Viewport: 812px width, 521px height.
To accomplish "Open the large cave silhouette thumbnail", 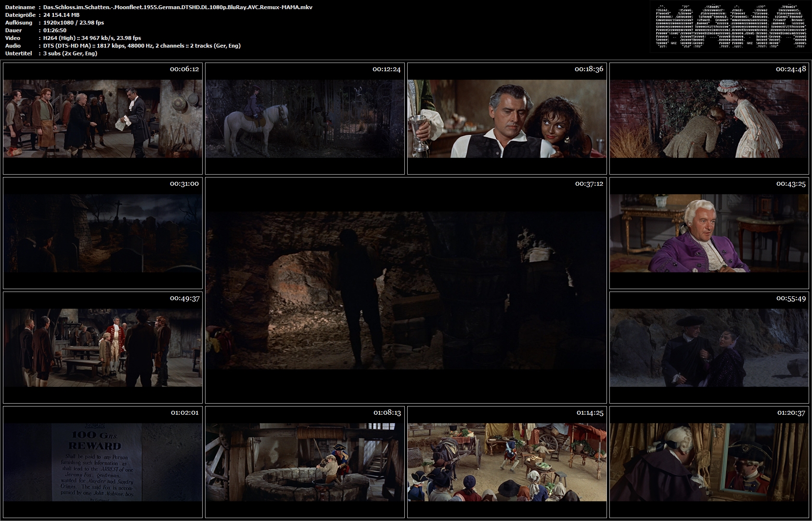I will pos(406,290).
